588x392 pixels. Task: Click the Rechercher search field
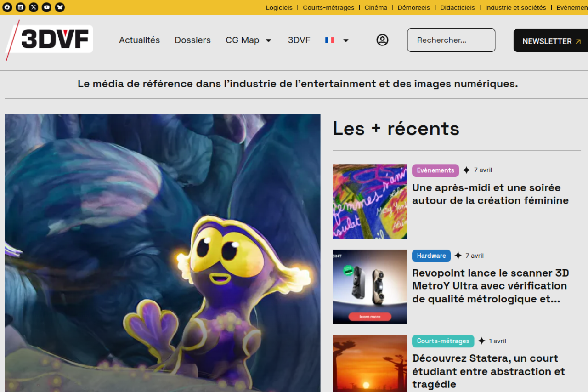pyautogui.click(x=451, y=40)
